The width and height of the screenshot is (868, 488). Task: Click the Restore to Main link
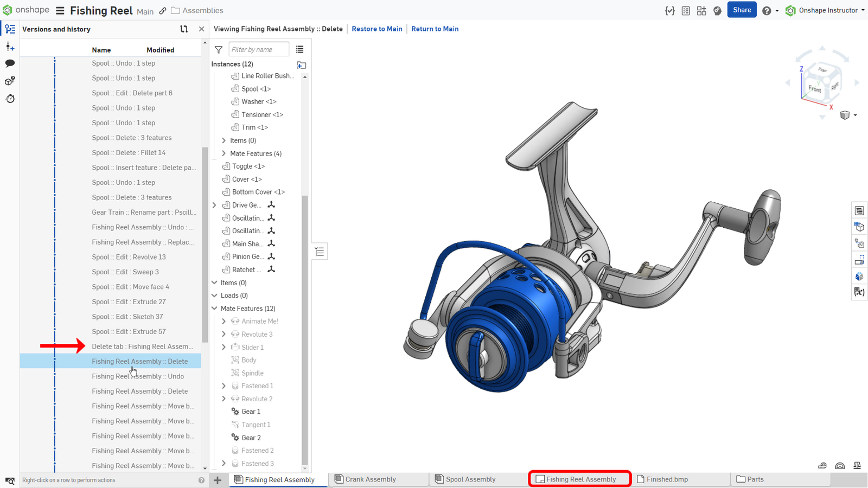(x=376, y=29)
